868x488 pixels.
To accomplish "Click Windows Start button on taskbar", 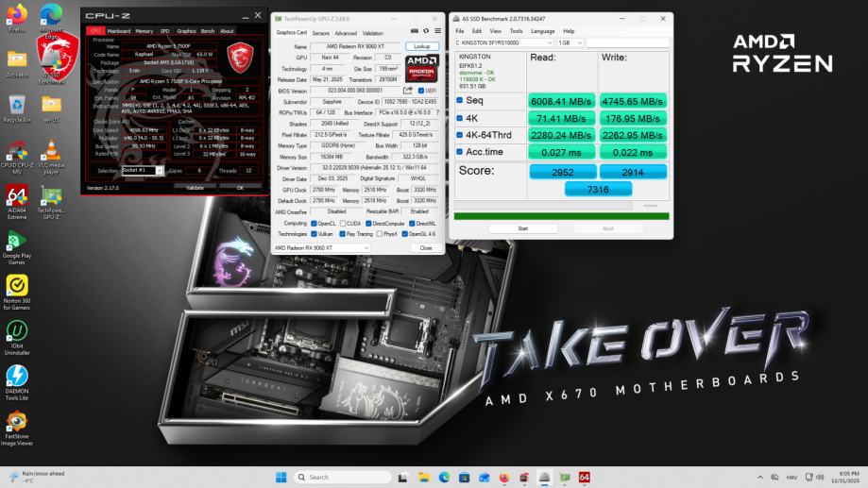I will point(281,477).
